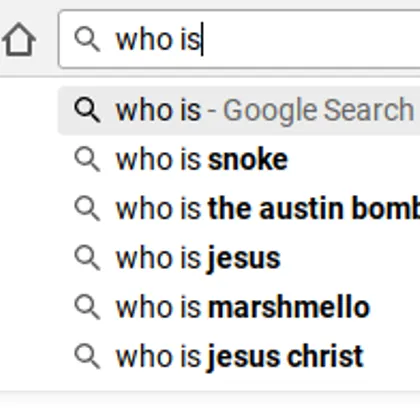Click the search icon beside 'who is jesus christ'
The height and width of the screenshot is (420, 420).
[x=87, y=356]
